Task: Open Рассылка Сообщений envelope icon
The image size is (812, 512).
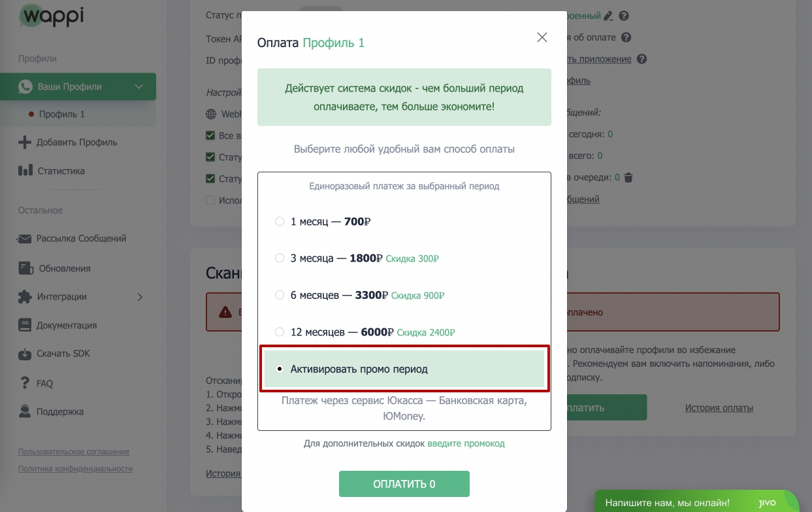Action: [x=25, y=239]
